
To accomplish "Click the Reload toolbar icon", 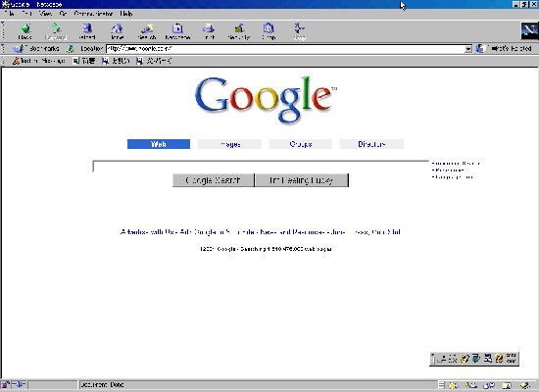I will point(87,31).
